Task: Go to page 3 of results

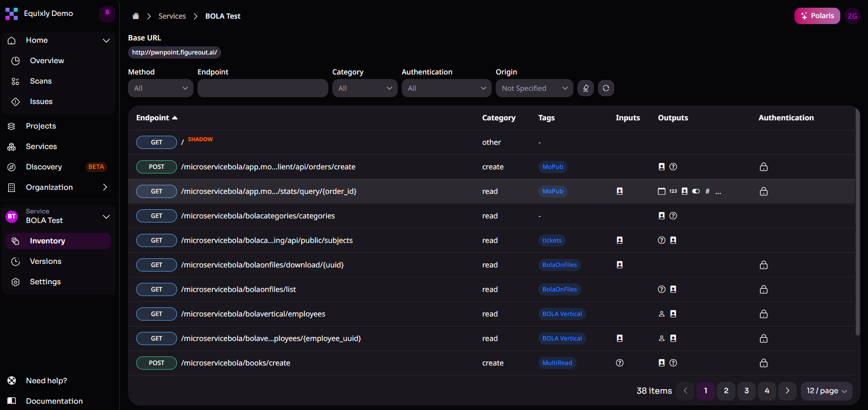Action: [x=746, y=391]
